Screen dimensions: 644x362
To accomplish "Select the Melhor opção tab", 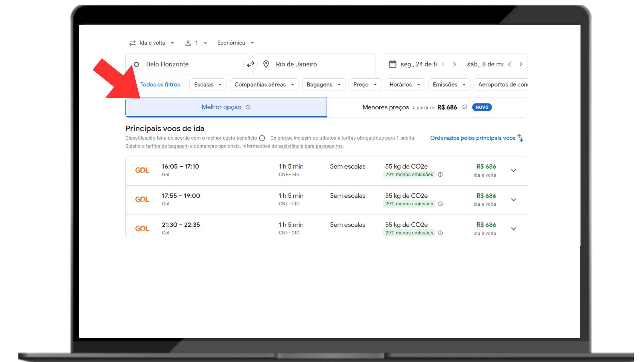I will [221, 107].
